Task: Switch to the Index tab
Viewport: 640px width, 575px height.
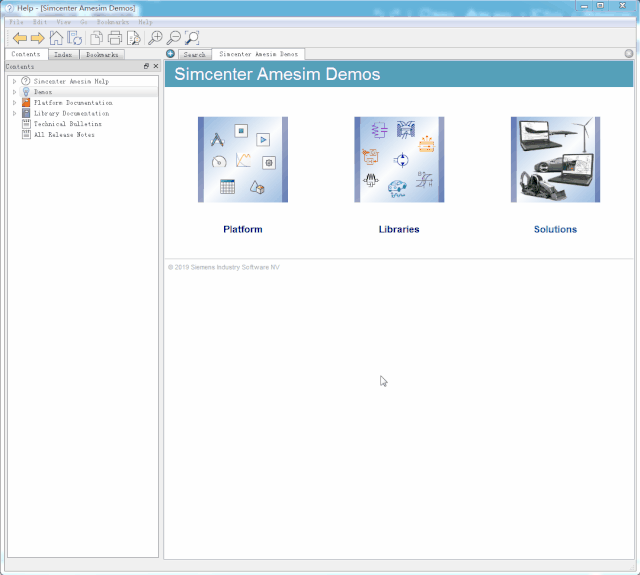Action: tap(63, 54)
